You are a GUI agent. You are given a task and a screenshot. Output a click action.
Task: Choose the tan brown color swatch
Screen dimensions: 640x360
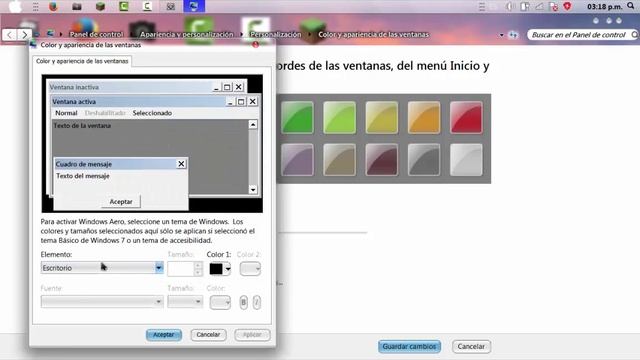(x=339, y=160)
